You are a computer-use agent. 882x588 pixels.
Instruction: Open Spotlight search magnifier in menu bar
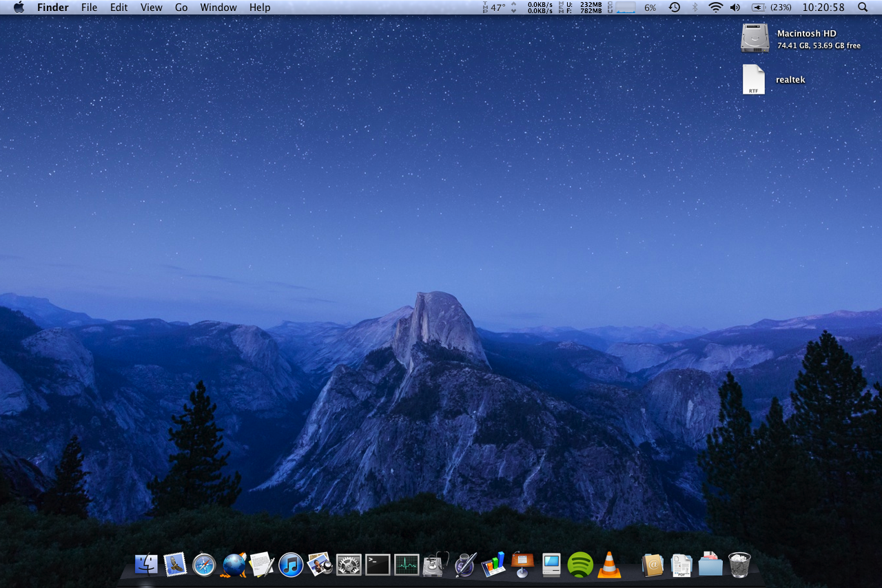click(x=863, y=7)
